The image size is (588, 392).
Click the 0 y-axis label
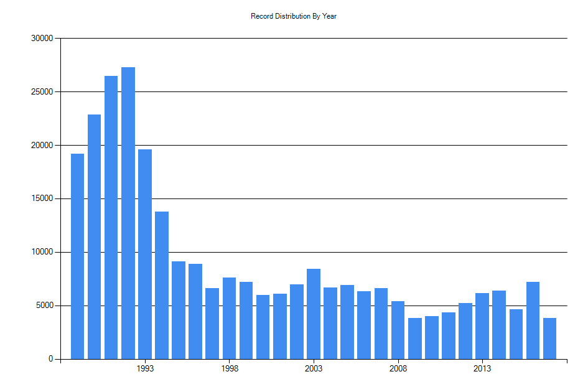pos(50,359)
